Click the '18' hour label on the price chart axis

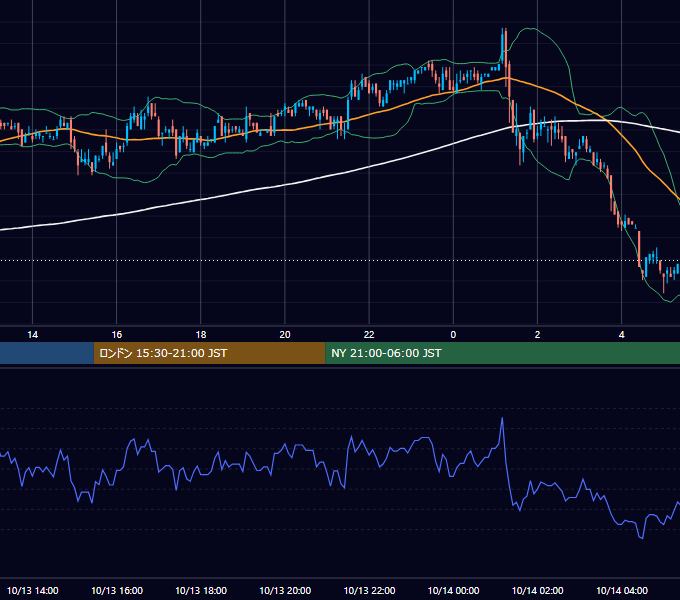(201, 335)
